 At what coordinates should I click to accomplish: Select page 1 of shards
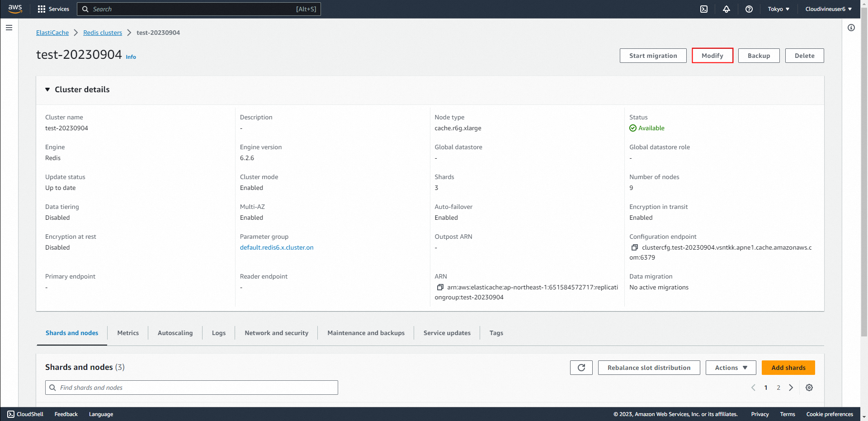tap(766, 388)
